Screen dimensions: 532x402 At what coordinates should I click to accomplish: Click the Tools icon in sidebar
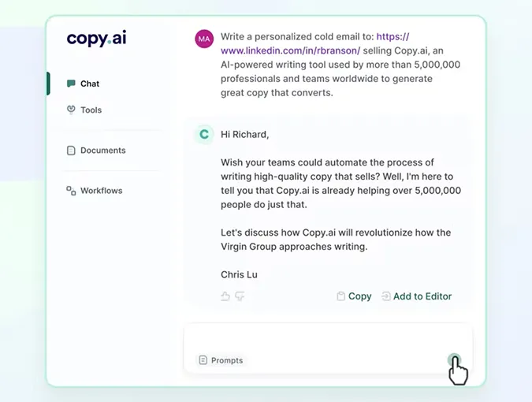pyautogui.click(x=71, y=110)
